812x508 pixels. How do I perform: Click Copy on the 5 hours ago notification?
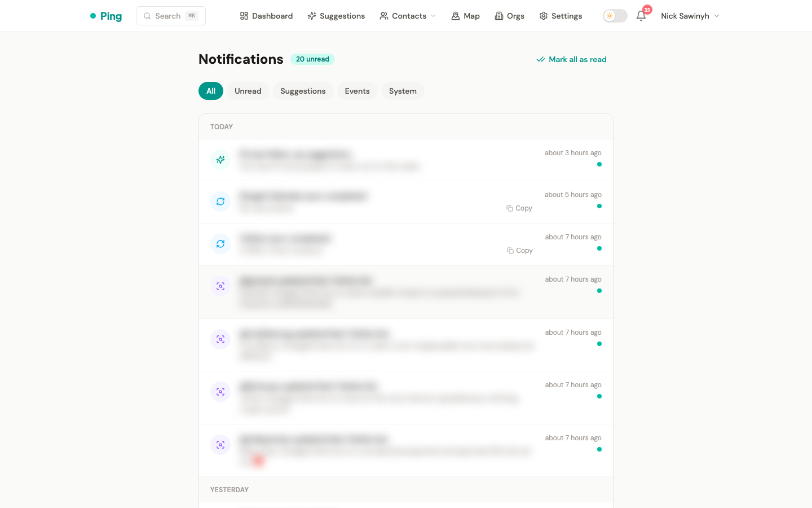click(x=519, y=208)
